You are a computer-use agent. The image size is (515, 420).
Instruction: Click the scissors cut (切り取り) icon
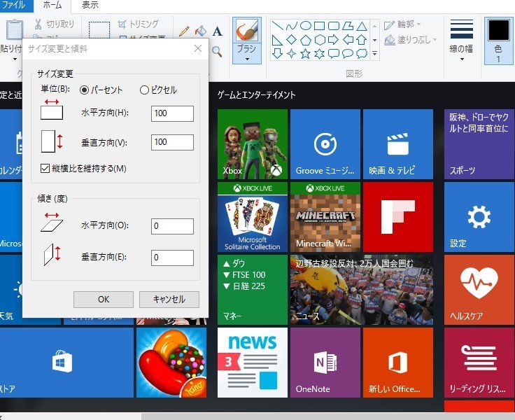point(38,24)
